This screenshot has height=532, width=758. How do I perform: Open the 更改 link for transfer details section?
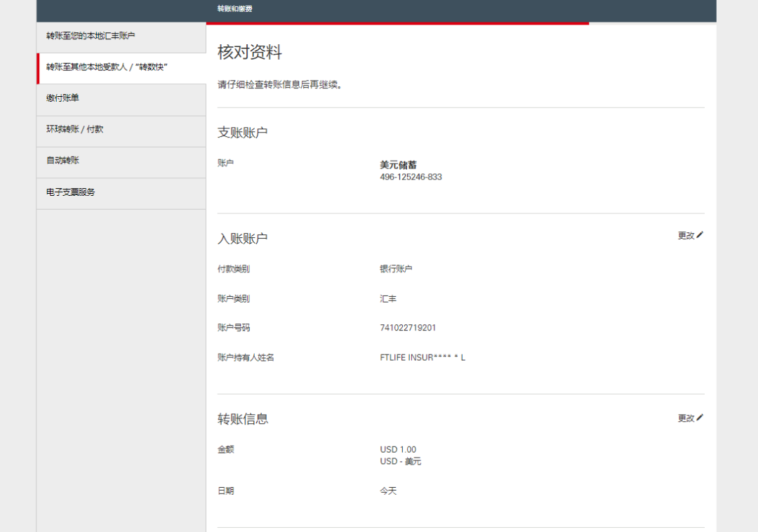click(684, 418)
